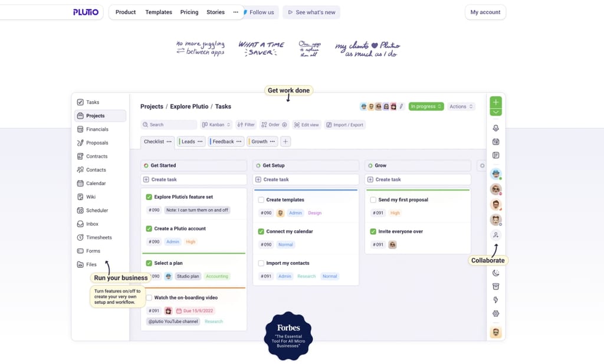Click See what's new

[311, 12]
